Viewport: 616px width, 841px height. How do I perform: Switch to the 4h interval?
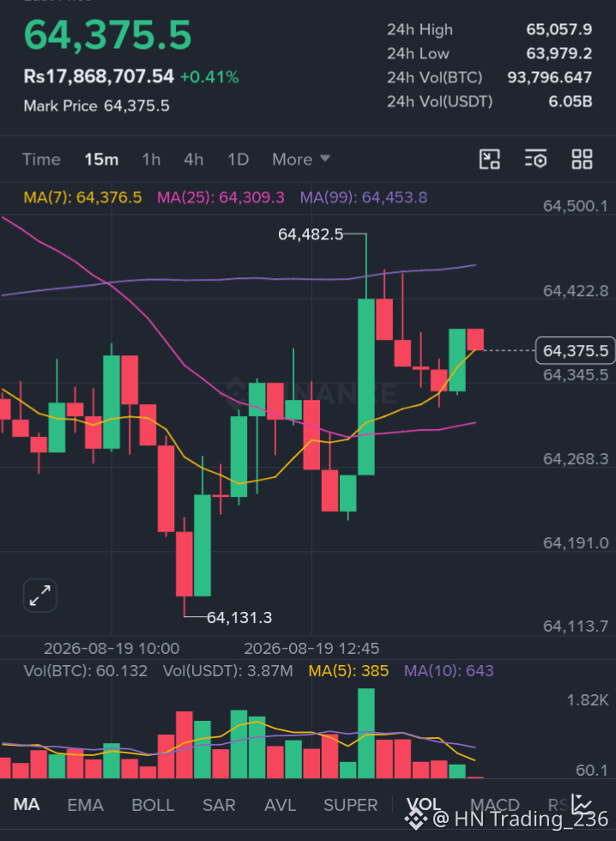pos(194,160)
